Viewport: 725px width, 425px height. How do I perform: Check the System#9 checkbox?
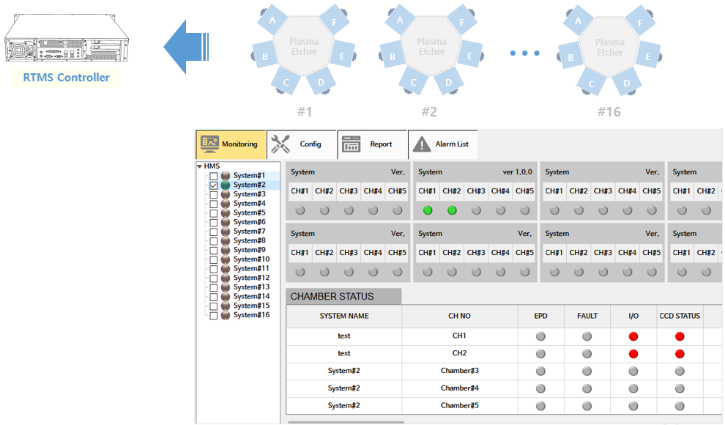click(214, 250)
